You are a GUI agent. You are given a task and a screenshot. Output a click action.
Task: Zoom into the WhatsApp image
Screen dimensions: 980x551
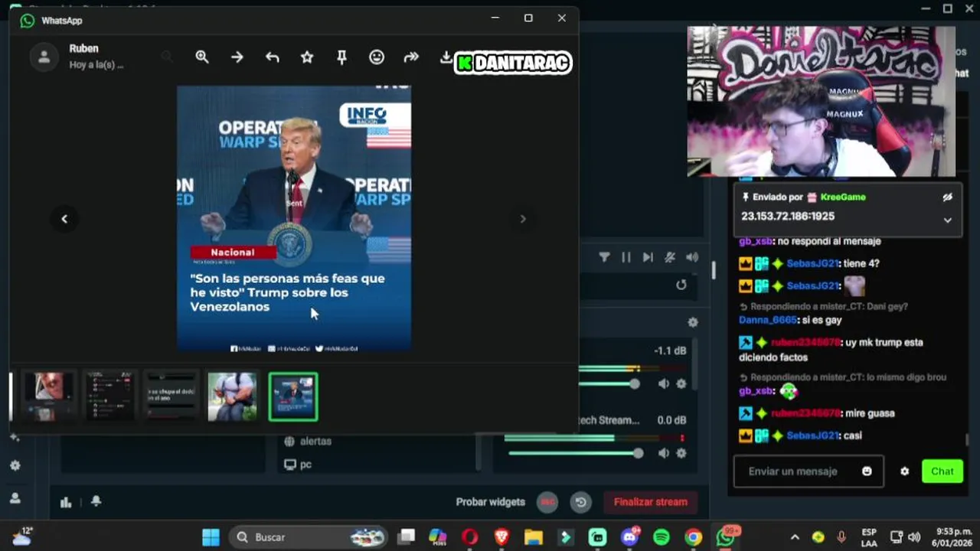[202, 57]
